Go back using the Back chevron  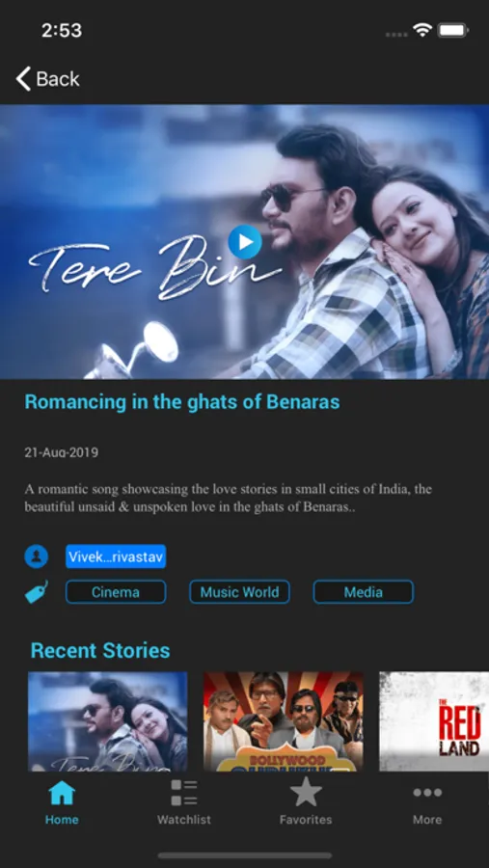click(x=23, y=79)
